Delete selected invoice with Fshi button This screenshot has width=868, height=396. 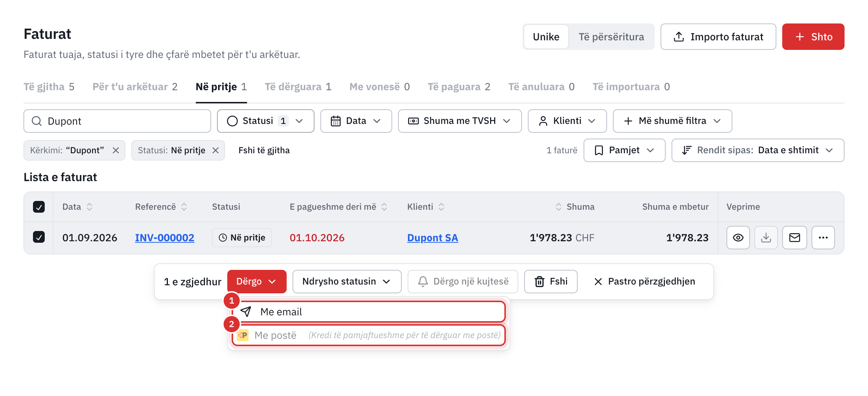tap(551, 282)
